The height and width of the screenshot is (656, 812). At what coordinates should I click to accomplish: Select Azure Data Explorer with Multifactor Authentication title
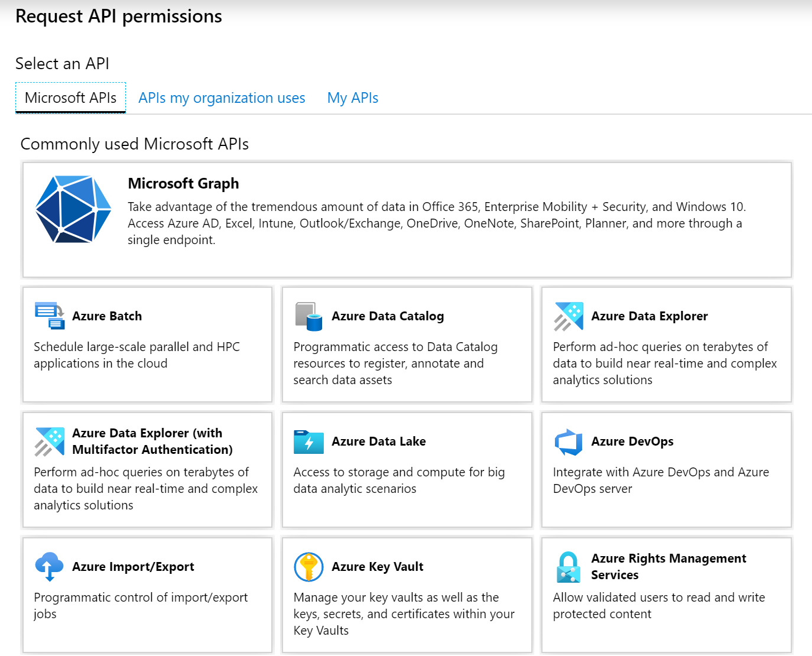[x=152, y=441]
